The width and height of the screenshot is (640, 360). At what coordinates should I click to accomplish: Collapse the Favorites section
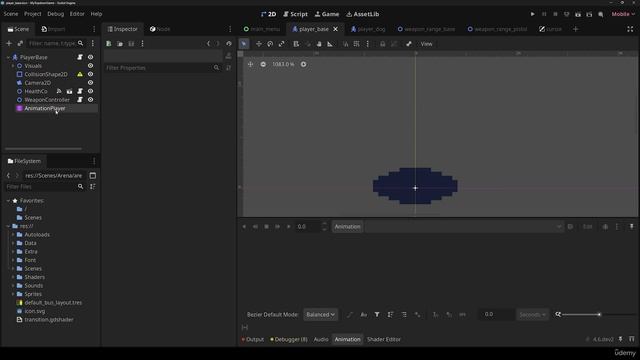click(8, 201)
